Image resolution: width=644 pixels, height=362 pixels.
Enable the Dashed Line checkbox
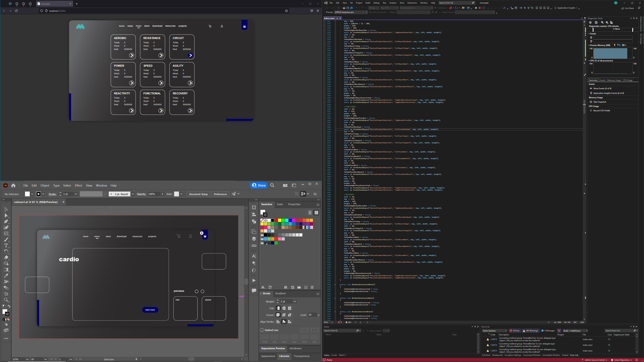262,330
